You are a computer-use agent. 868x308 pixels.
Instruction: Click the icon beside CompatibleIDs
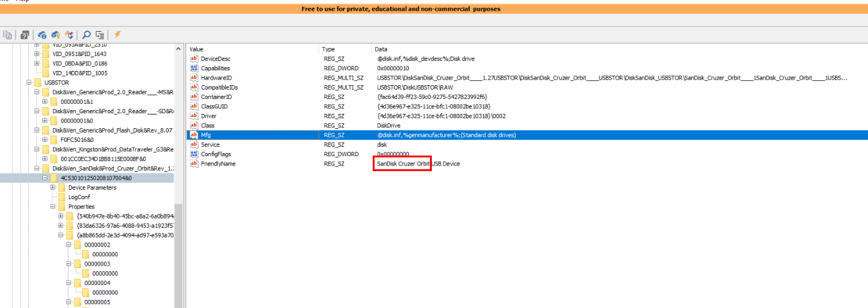pyautogui.click(x=194, y=88)
